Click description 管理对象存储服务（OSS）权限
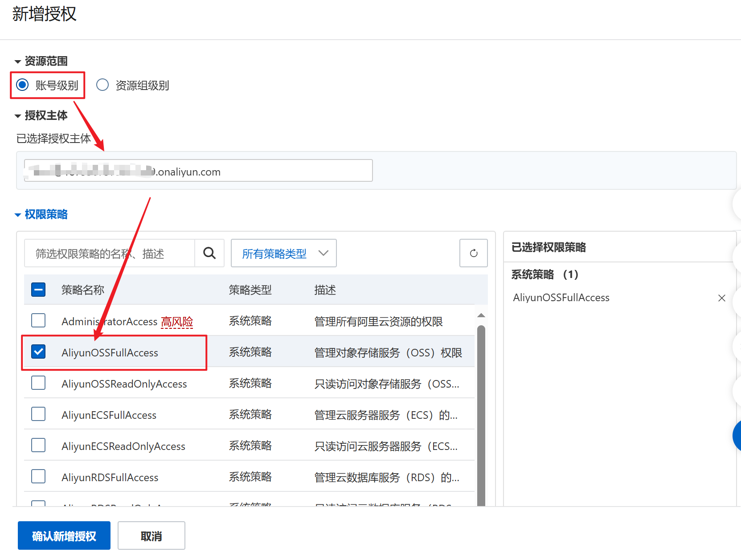The width and height of the screenshot is (741, 560). tap(389, 353)
